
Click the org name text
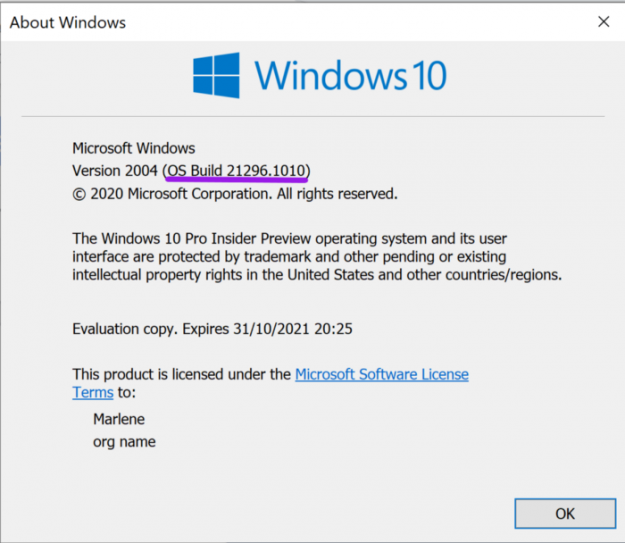point(124,442)
